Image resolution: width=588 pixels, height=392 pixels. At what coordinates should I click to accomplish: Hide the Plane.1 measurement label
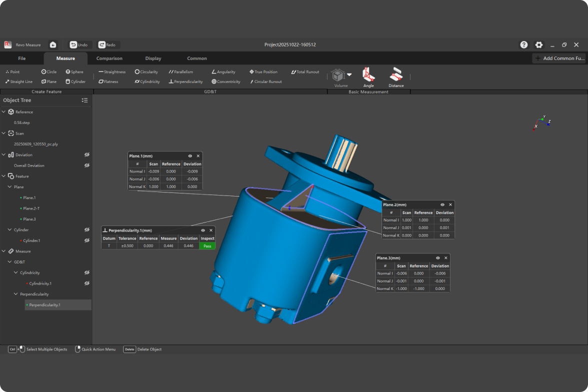click(190, 156)
